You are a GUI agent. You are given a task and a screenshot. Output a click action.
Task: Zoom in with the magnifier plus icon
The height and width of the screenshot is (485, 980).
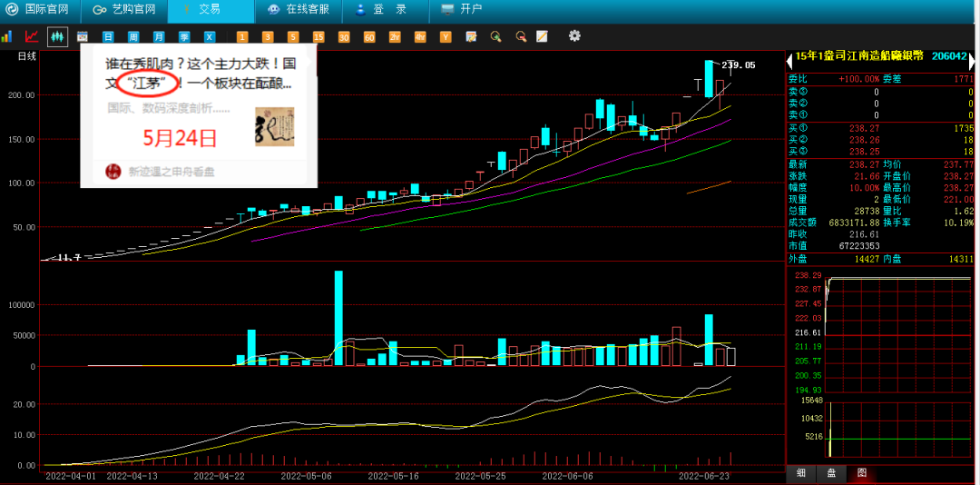point(495,37)
